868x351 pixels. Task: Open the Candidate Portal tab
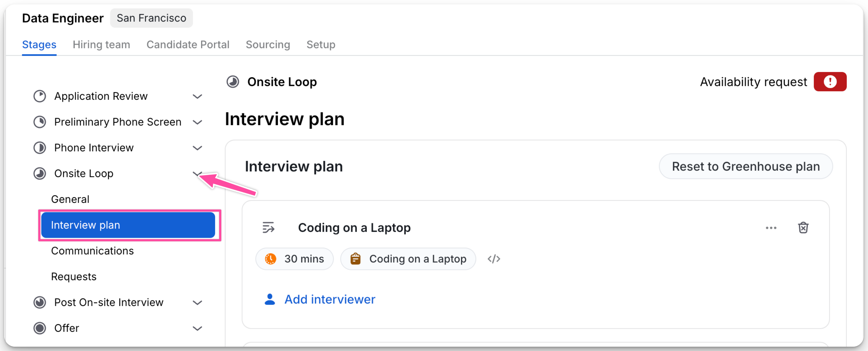188,45
